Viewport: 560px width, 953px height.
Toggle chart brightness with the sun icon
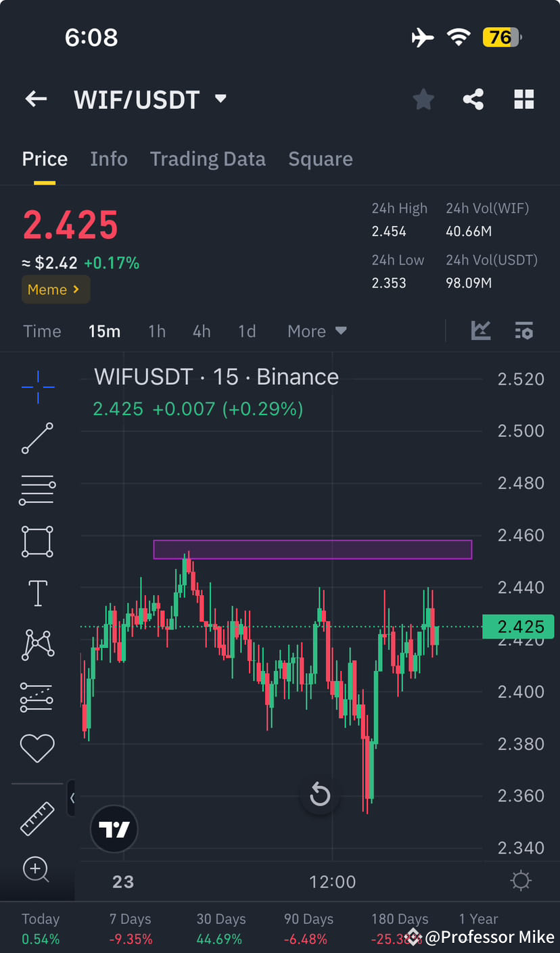tap(520, 880)
